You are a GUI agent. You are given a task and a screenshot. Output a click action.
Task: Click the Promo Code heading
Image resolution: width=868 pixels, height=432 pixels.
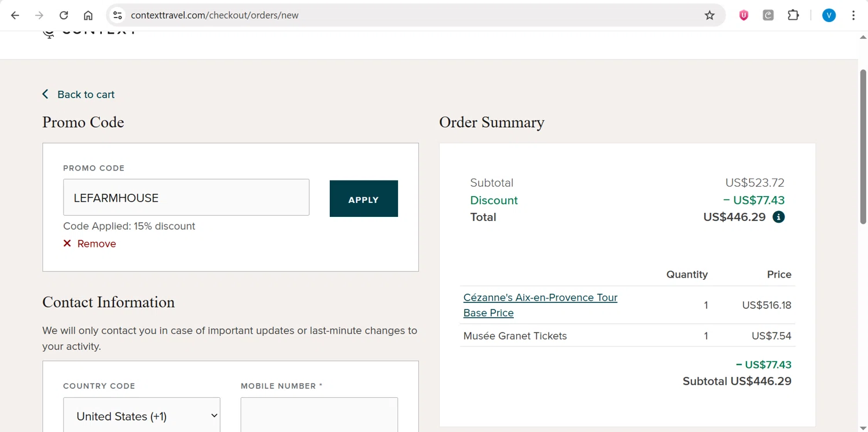(x=83, y=123)
